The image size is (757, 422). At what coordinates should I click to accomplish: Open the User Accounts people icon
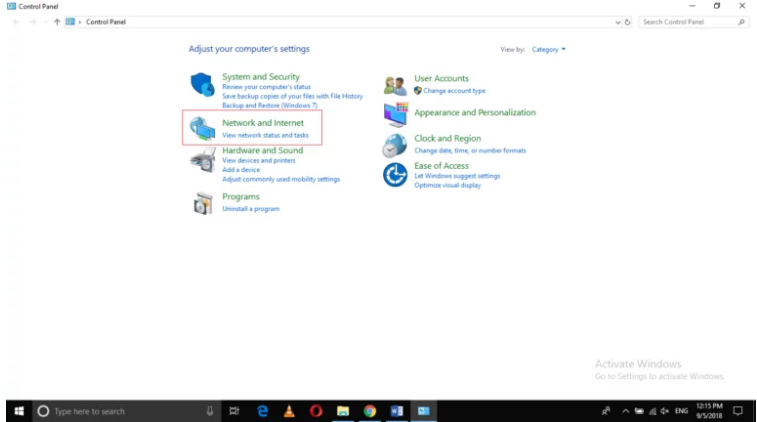click(x=396, y=85)
